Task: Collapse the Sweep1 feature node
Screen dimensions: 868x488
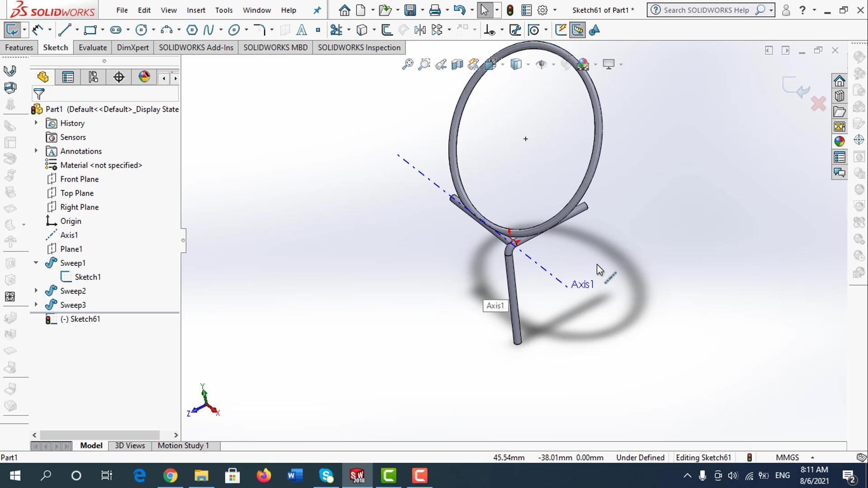Action: point(36,263)
